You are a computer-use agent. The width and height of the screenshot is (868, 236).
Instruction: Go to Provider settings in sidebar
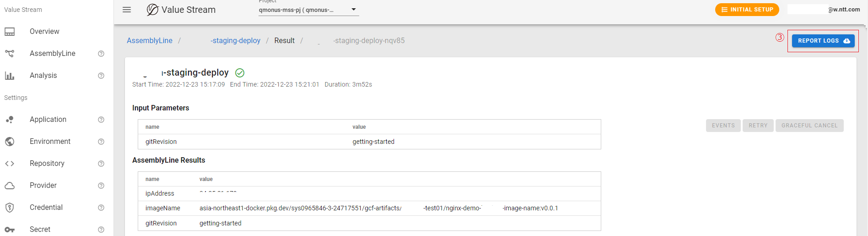point(43,186)
